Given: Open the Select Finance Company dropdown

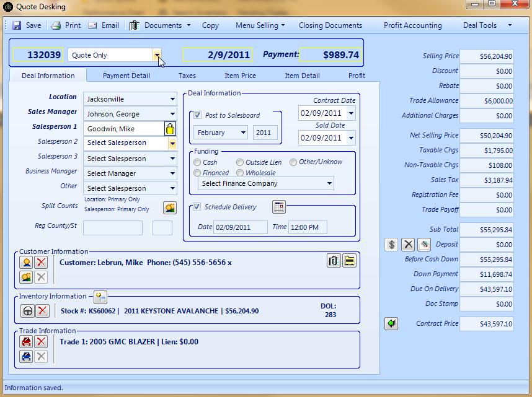Looking at the screenshot, I should [329, 183].
